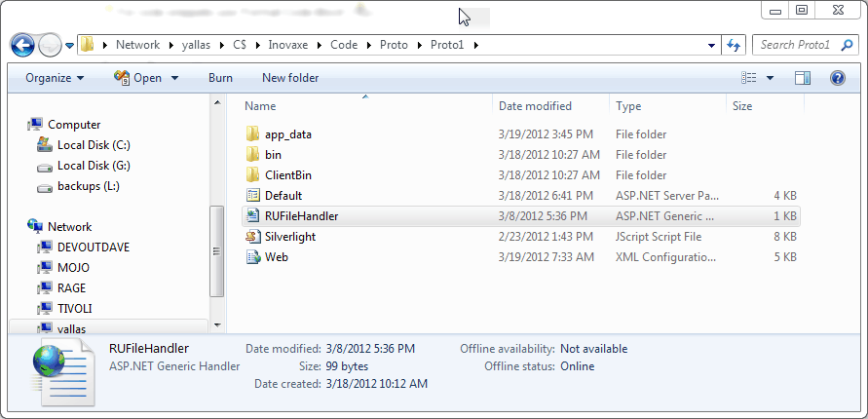Click the New folder button
The height and width of the screenshot is (419, 868).
click(290, 78)
